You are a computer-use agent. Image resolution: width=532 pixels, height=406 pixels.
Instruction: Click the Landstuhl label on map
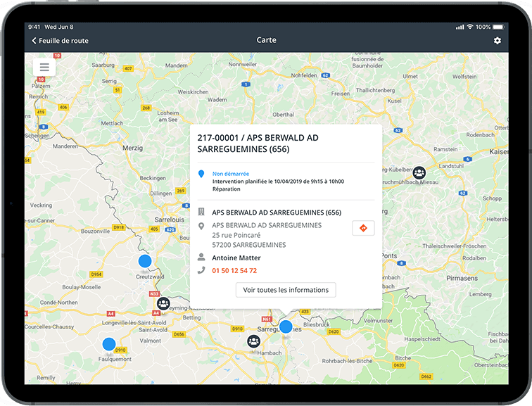point(451,166)
